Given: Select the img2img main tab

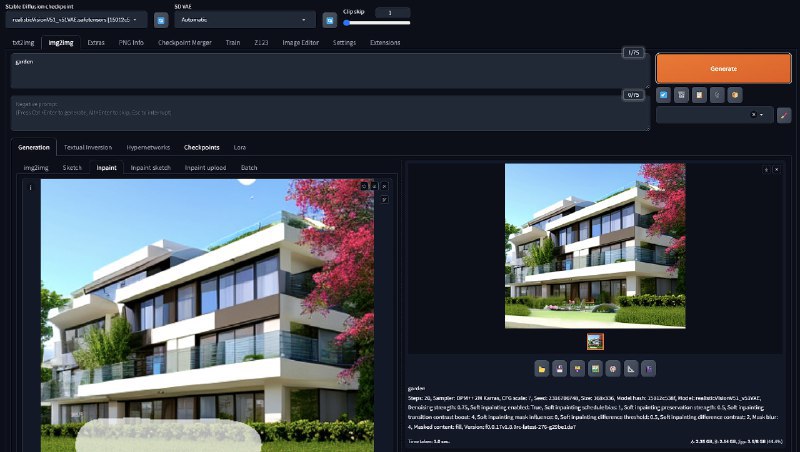Looking at the screenshot, I should pos(61,43).
